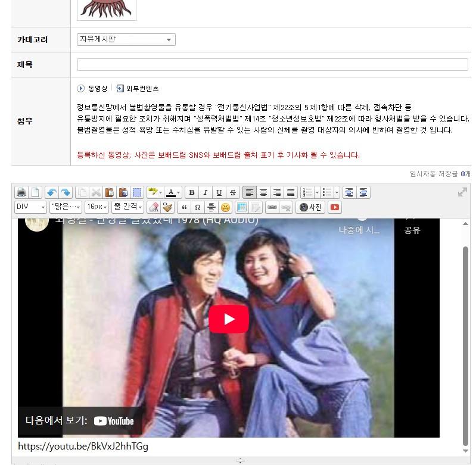Undo the last edit
The height and width of the screenshot is (465, 476).
click(x=52, y=192)
